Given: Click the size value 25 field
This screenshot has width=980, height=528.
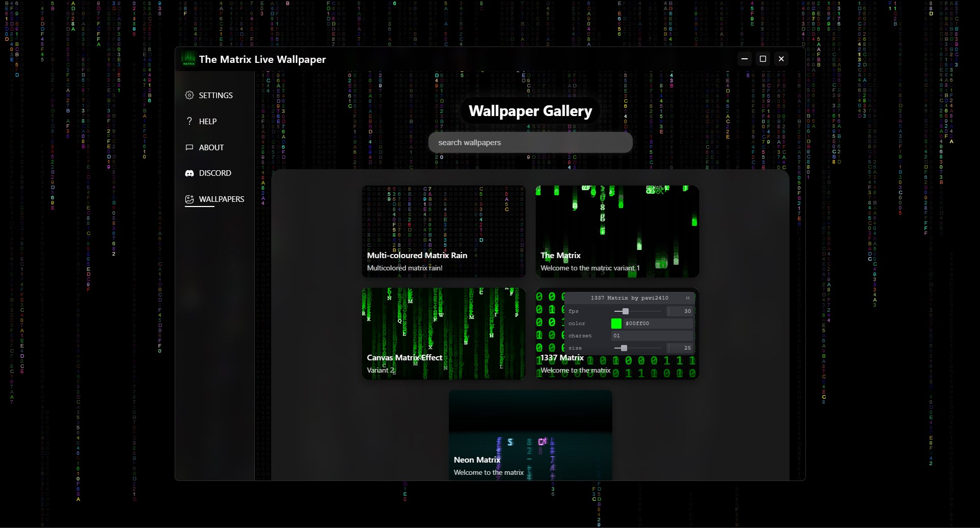Looking at the screenshot, I should pos(680,348).
